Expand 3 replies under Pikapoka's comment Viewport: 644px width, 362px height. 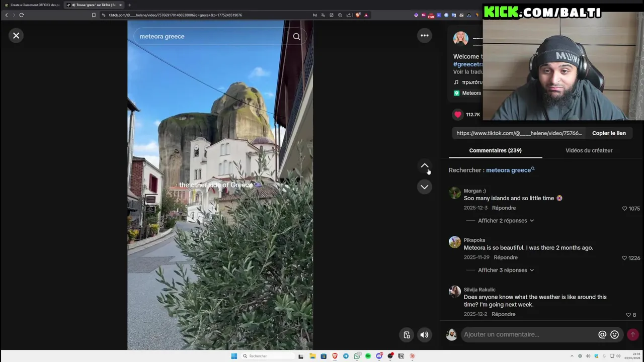pos(506,270)
